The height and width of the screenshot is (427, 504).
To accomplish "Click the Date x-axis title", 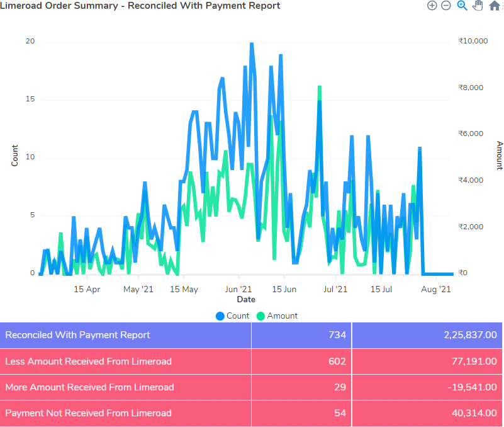I will 246,300.
